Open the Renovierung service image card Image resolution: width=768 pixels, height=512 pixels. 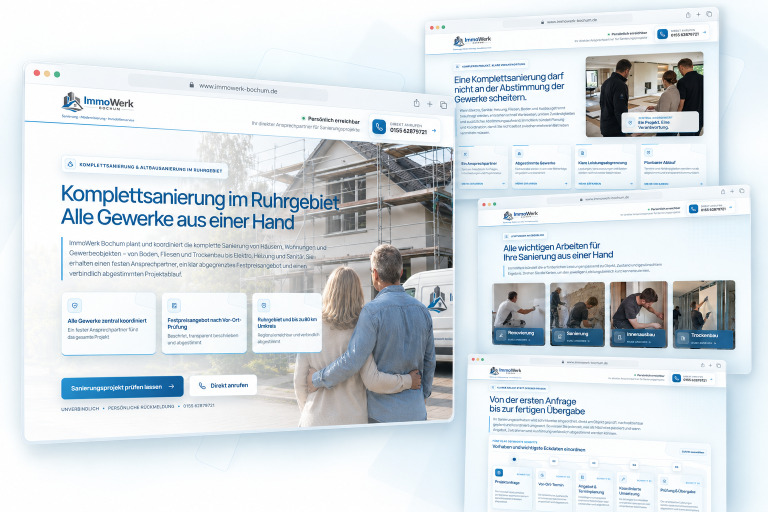519,314
